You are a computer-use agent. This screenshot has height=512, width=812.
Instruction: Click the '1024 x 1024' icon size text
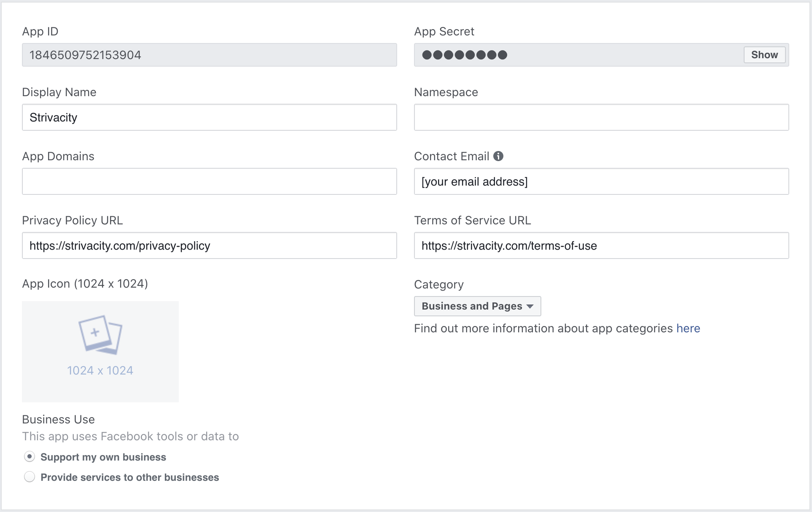100,371
